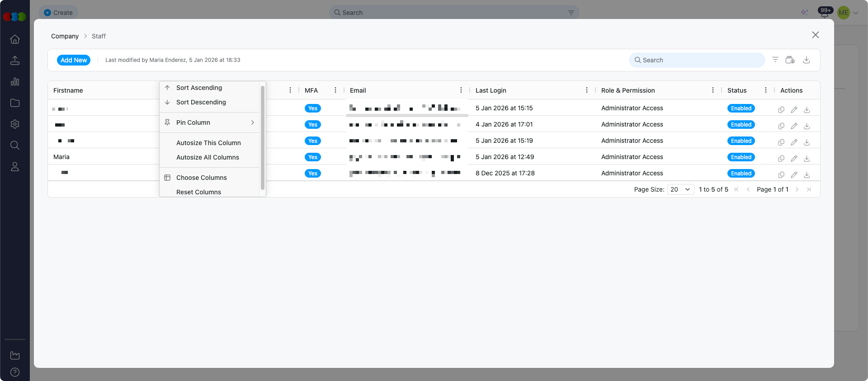Screen dimensions: 868x381
Task: Click the Staff table search field
Action: [697, 60]
